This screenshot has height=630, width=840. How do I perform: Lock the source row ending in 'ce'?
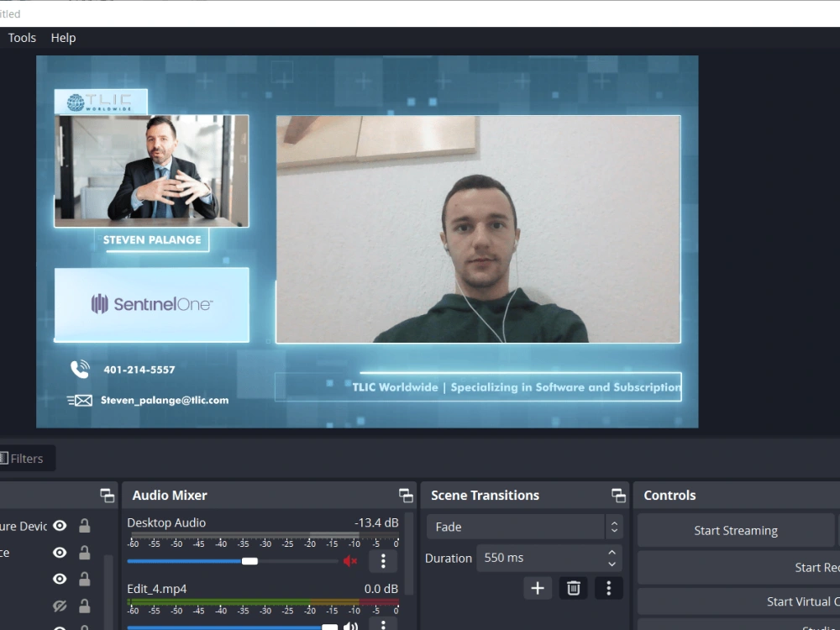pyautogui.click(x=85, y=553)
